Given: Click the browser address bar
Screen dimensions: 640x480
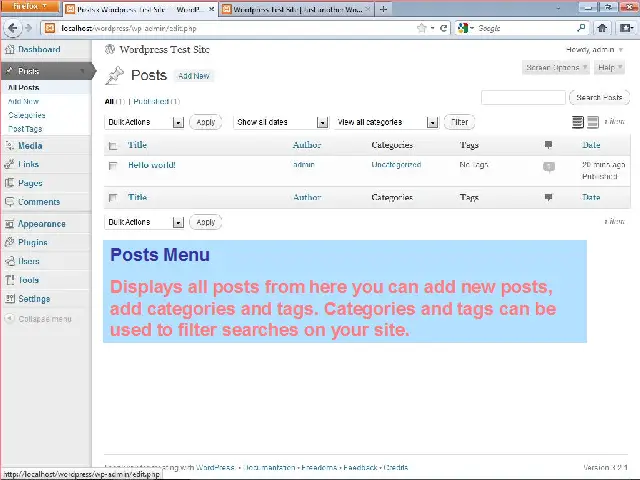Looking at the screenshot, I should (237, 28).
